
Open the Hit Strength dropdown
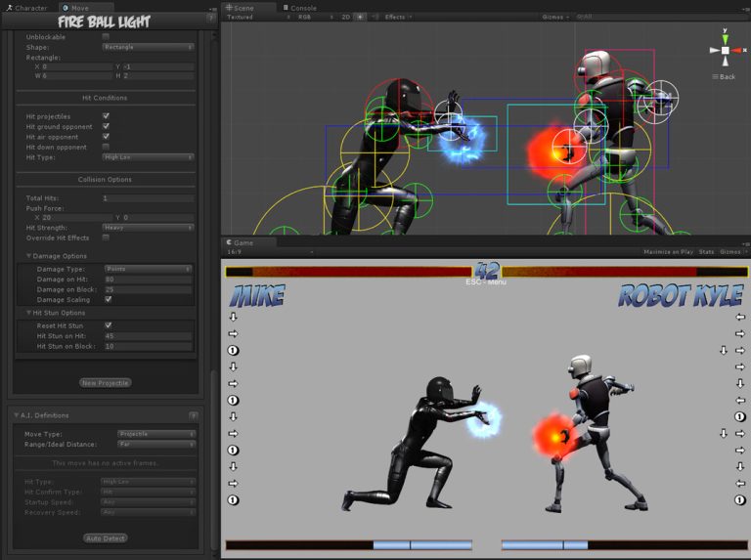[x=148, y=227]
